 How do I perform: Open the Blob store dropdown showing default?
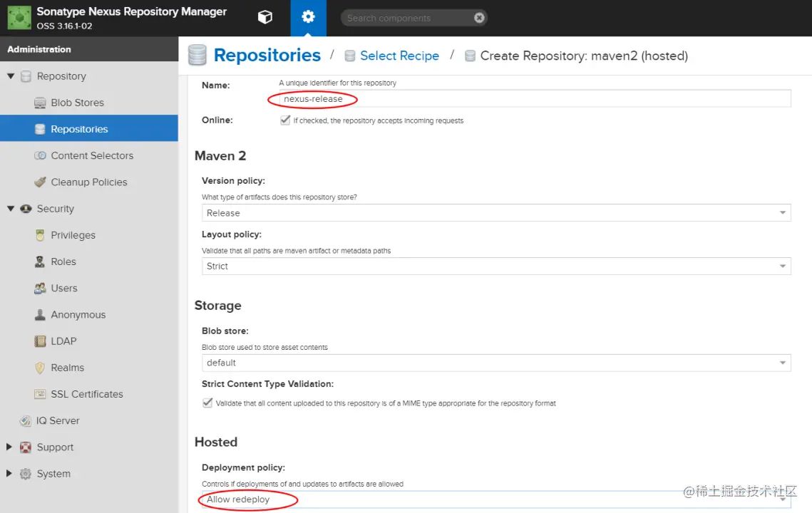[x=496, y=363]
